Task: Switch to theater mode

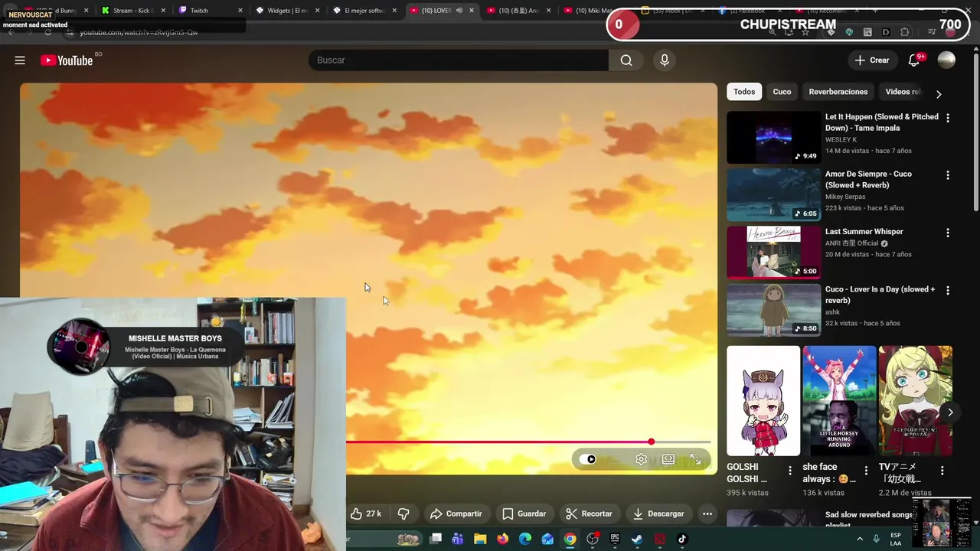Action: (668, 459)
